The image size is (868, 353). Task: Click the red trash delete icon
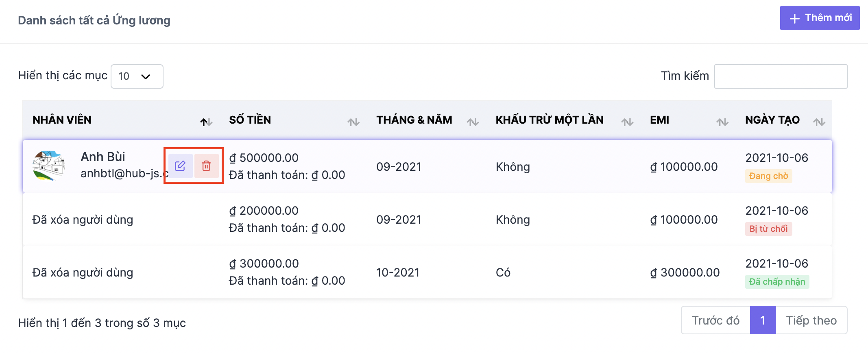point(206,166)
